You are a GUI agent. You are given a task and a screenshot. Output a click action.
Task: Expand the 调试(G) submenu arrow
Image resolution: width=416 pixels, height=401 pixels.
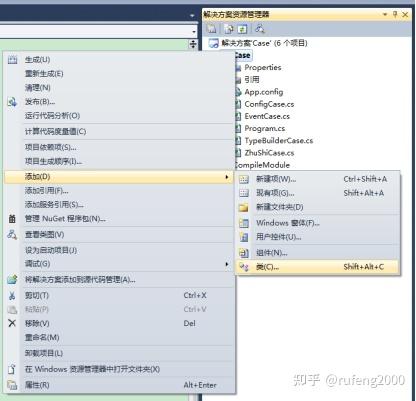tap(227, 264)
